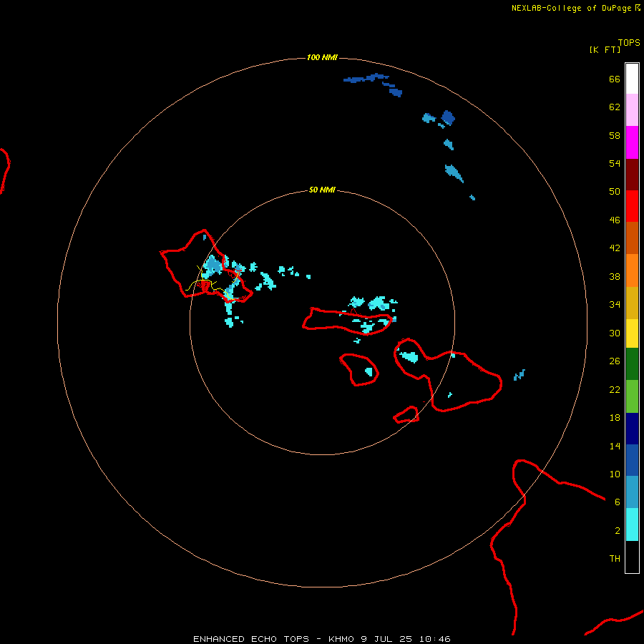Image resolution: width=644 pixels, height=644 pixels.
Task: Click the round dark blue echo near the 100 NMI ring
Action: coord(448,118)
